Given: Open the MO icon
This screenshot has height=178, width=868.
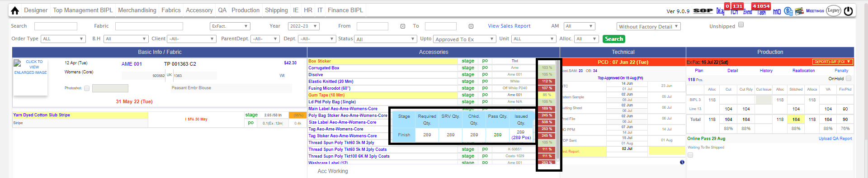Looking at the screenshot, I should click(777, 11).
